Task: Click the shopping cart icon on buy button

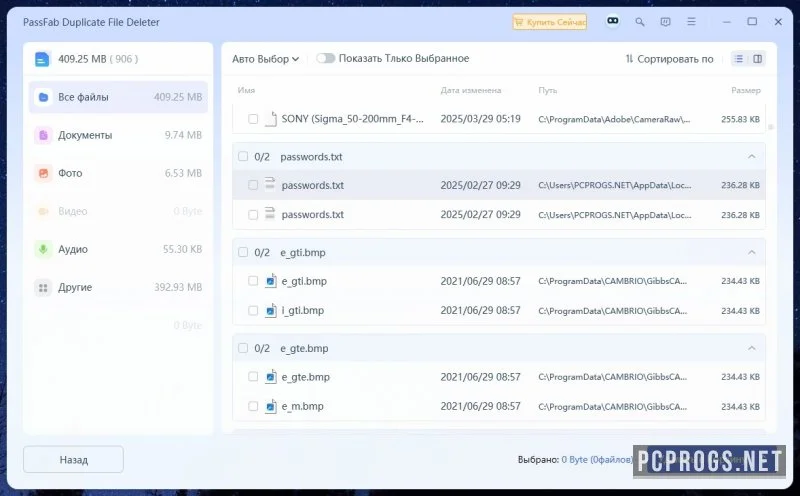Action: 519,22
